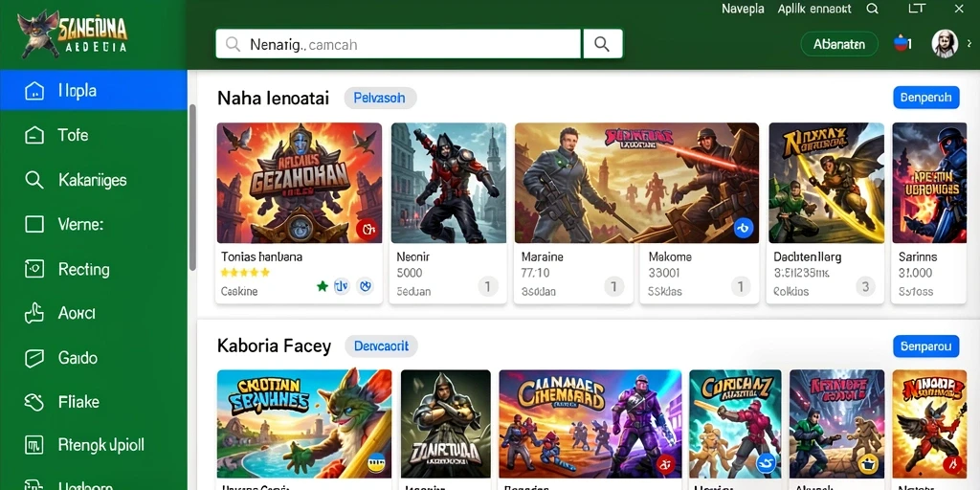Click the green star icon on the Tonias hanbana card
Viewport: 980px width, 490px height.
click(x=322, y=286)
